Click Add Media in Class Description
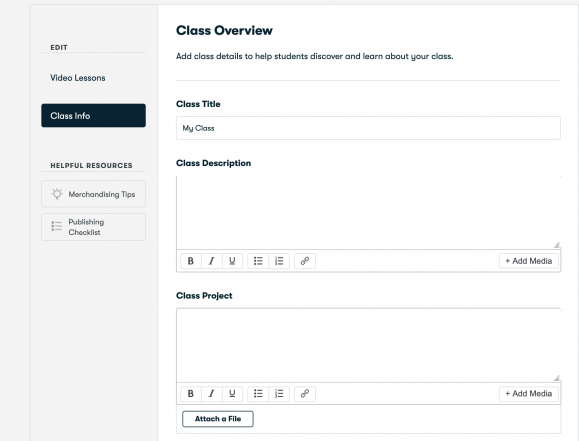 (529, 261)
